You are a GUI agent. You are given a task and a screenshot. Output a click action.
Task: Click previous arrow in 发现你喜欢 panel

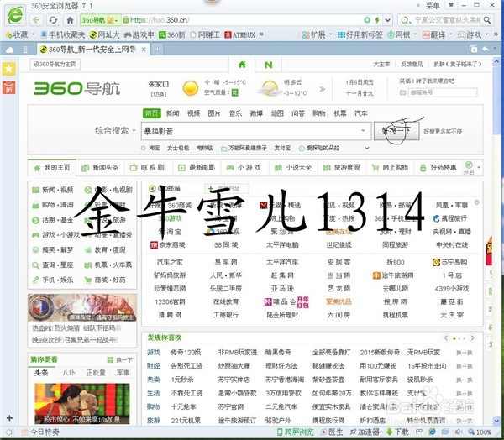pyautogui.click(x=446, y=338)
